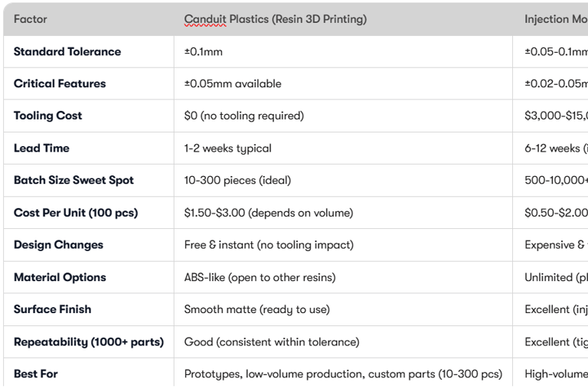Select the "10-300 pieces (ideal)" cell

pos(237,181)
